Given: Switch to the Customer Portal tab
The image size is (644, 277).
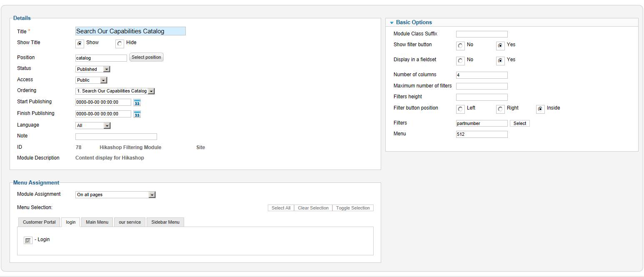Looking at the screenshot, I should 39,222.
